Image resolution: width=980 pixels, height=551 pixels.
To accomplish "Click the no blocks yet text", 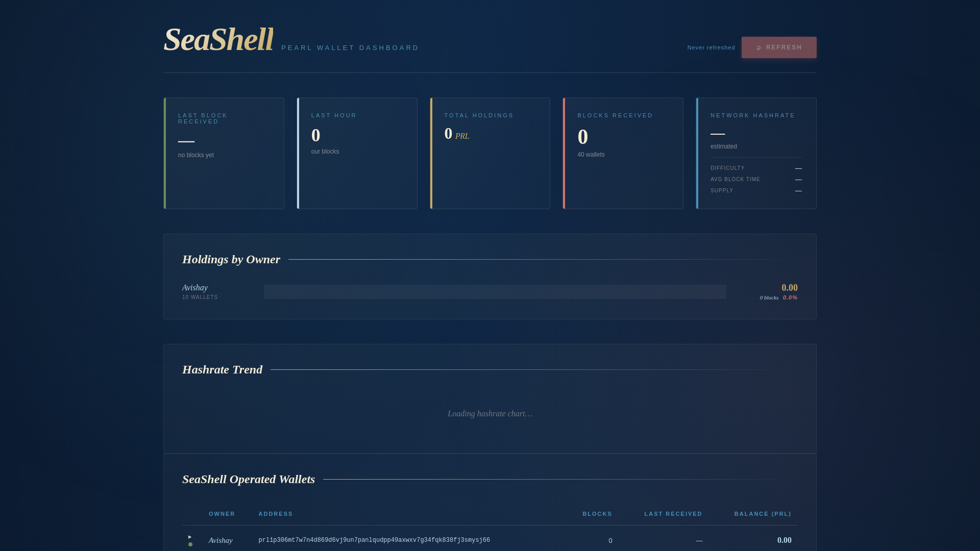I will (x=196, y=155).
